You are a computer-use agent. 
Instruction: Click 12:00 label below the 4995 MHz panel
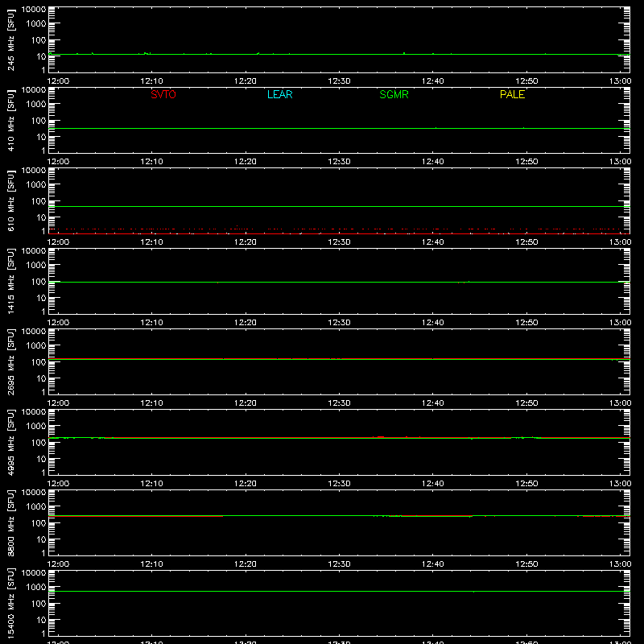58,484
